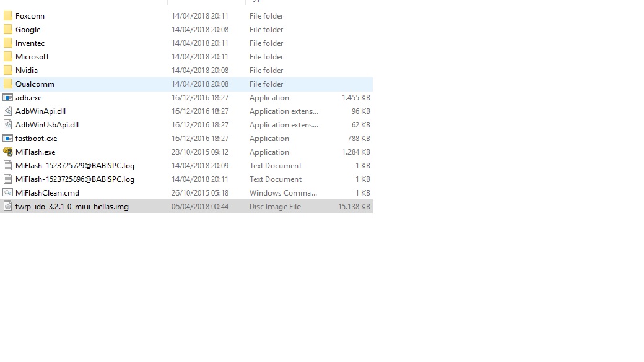Viewport: 644px width, 362px height.
Task: Click the Microsoft folder name
Action: [32, 57]
